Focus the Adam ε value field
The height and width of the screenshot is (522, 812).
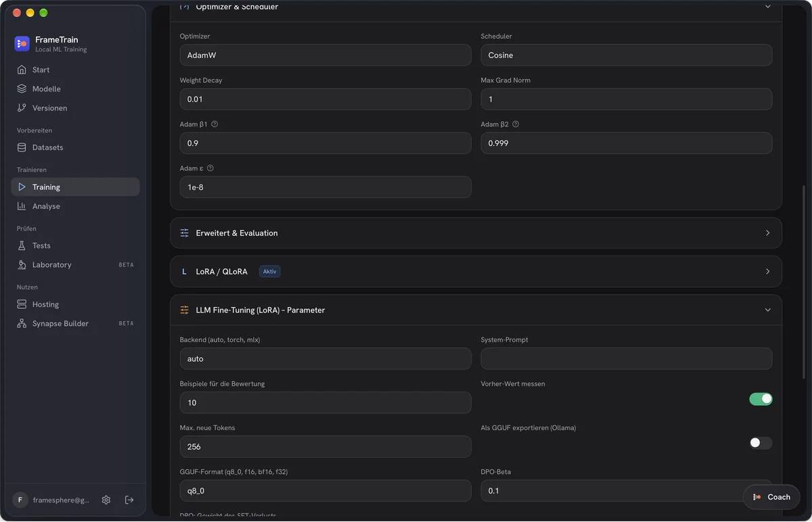click(x=325, y=187)
